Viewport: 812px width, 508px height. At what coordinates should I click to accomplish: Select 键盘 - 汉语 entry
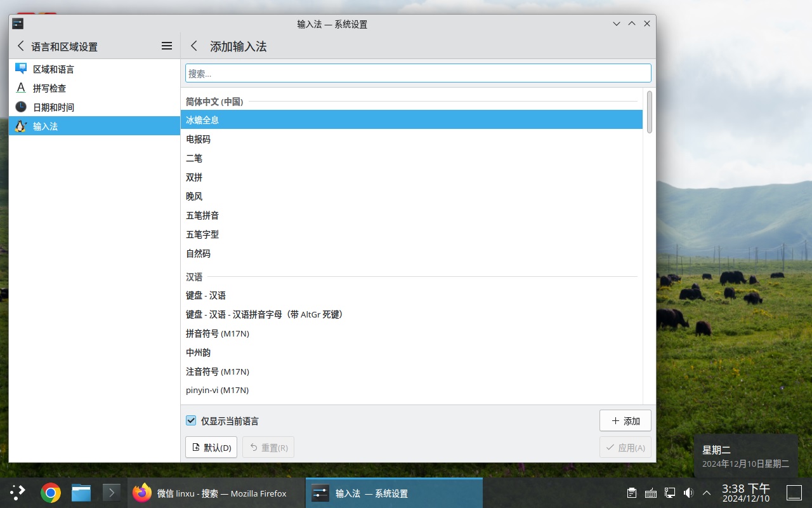tap(412, 295)
